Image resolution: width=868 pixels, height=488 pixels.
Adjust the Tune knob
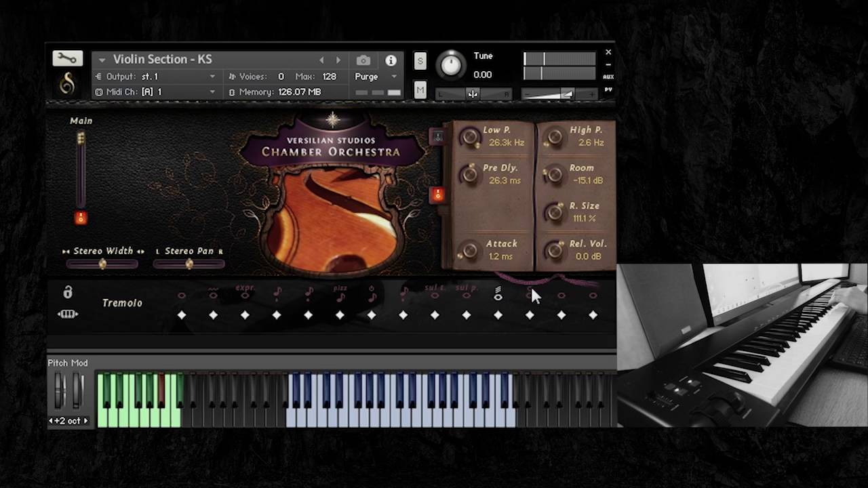451,64
